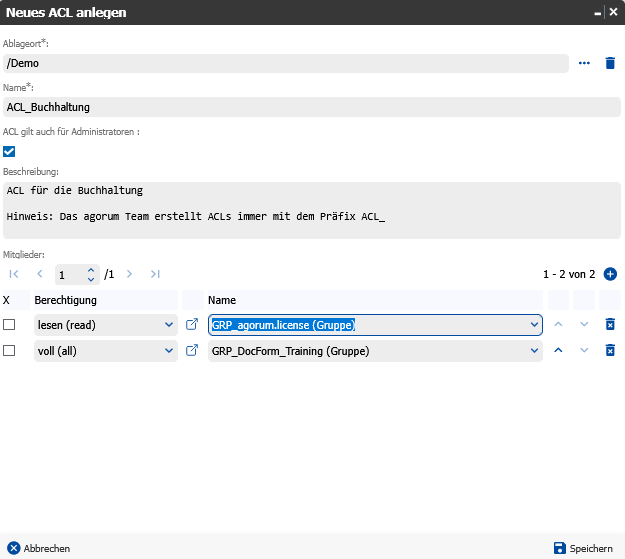Tick the checkbox for the lesen (read) row
The image size is (625, 559).
[9, 325]
